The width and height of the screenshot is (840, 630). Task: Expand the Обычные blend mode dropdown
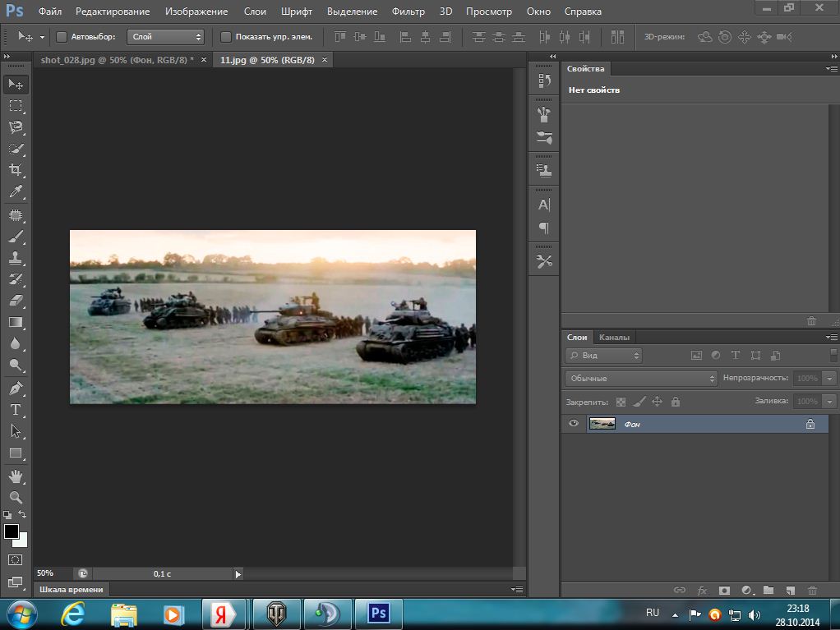pyautogui.click(x=641, y=379)
